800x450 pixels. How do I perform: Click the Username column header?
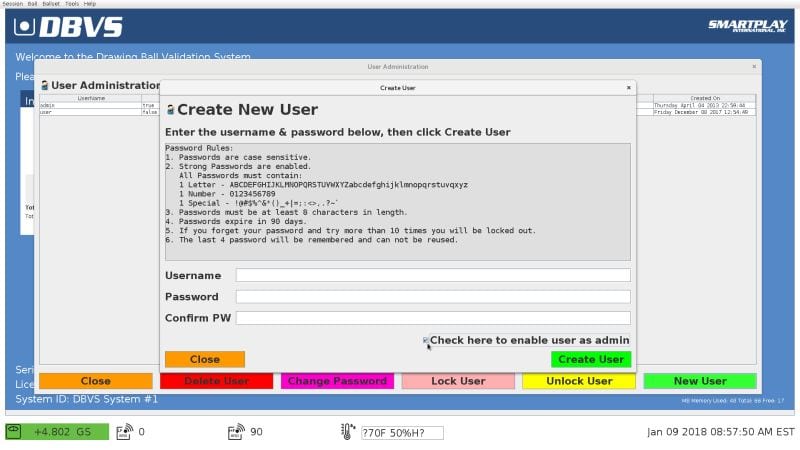click(x=91, y=98)
